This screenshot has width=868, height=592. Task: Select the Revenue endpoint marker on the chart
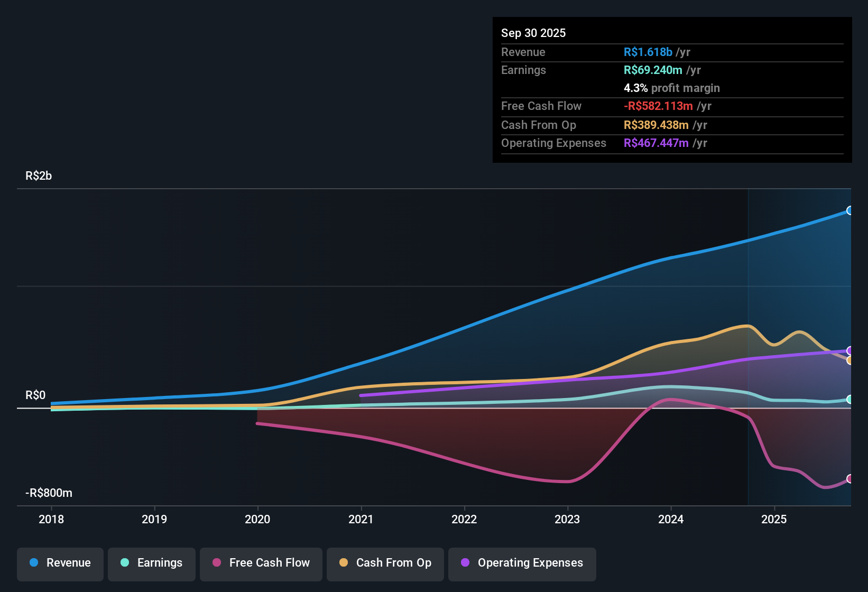pyautogui.click(x=849, y=210)
